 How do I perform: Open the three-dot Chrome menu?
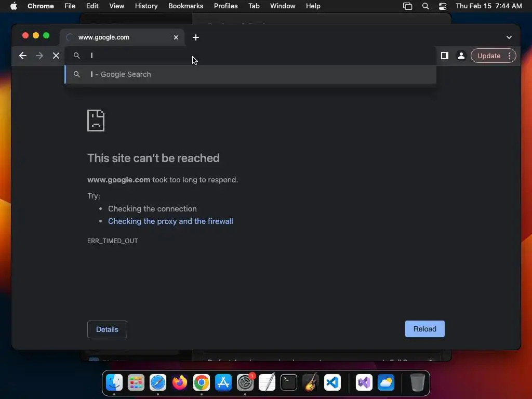point(509,56)
